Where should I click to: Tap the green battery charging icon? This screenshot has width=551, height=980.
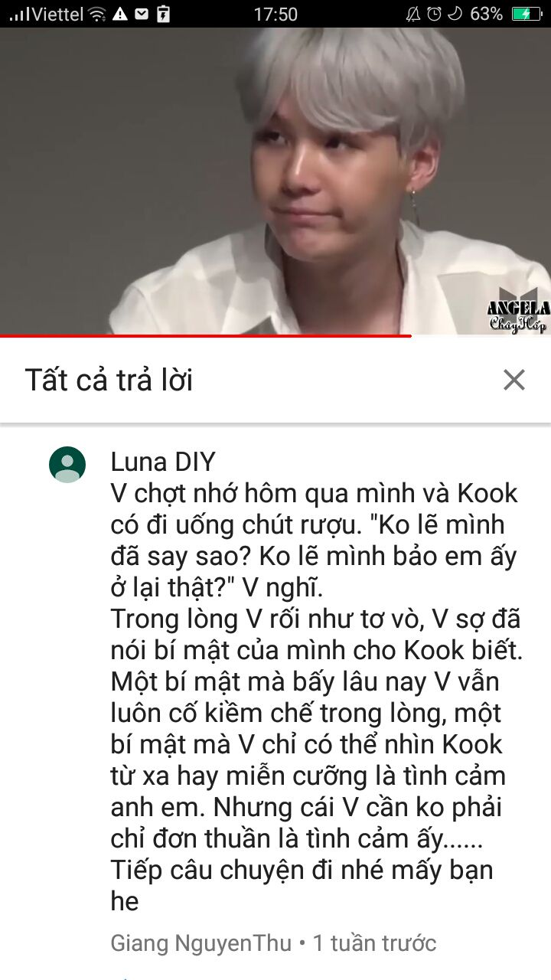point(527,14)
